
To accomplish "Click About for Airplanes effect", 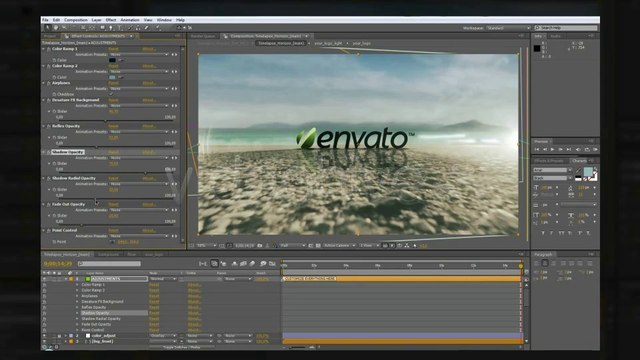I will click(x=149, y=83).
